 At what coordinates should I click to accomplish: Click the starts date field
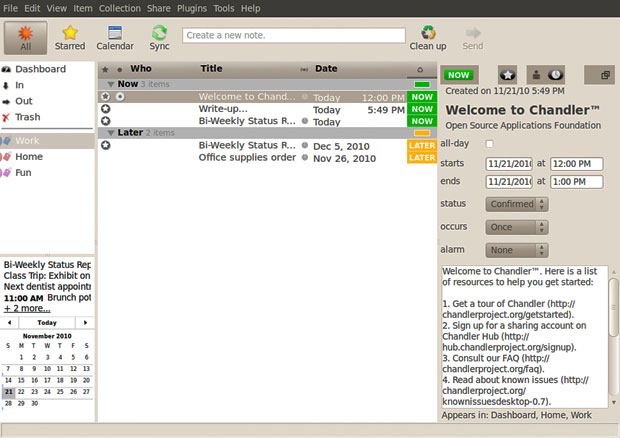pyautogui.click(x=509, y=164)
